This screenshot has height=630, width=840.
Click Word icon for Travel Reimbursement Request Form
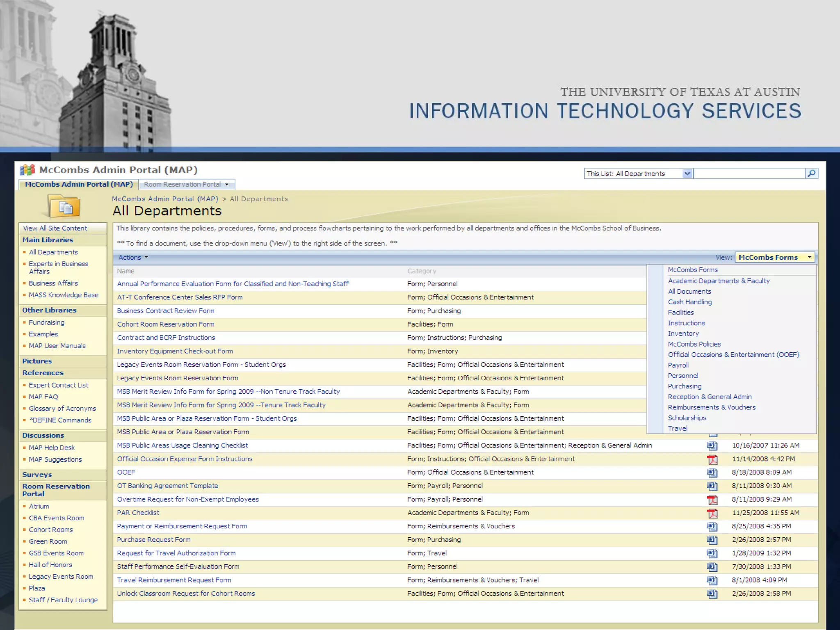coord(712,580)
